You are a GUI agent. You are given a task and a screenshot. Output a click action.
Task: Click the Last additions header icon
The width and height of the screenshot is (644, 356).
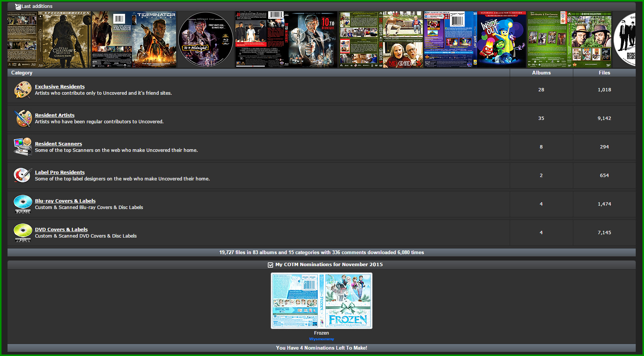[x=18, y=6]
